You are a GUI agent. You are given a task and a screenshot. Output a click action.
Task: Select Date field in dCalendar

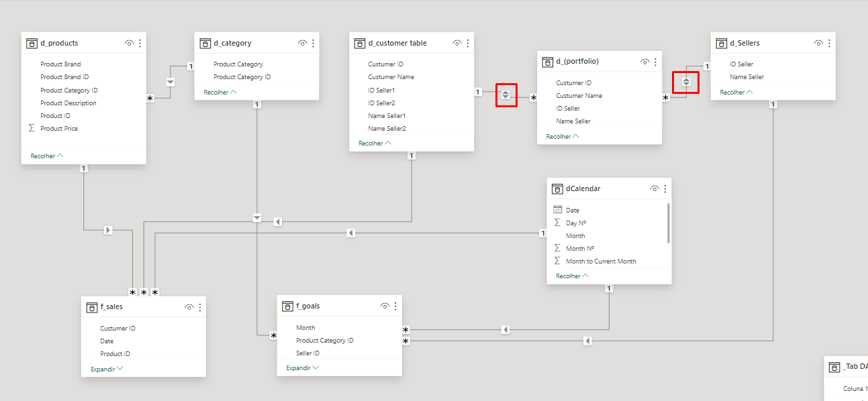(573, 211)
